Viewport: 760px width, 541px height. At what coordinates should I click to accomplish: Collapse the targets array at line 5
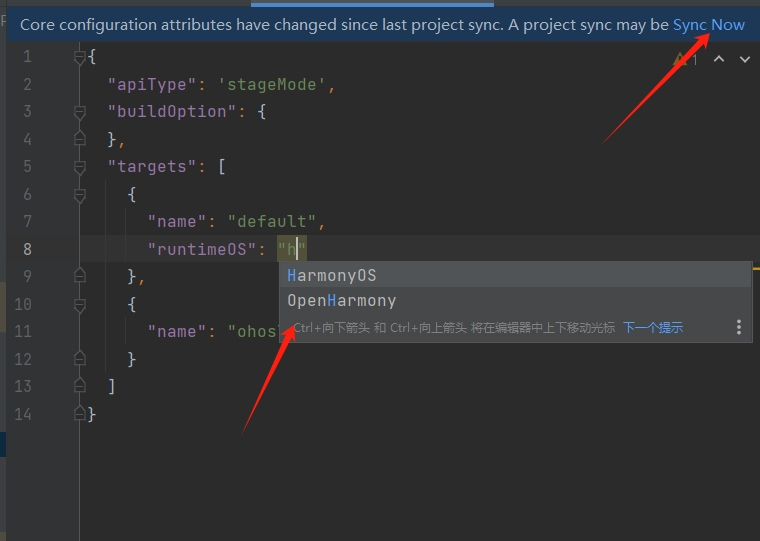(80, 167)
